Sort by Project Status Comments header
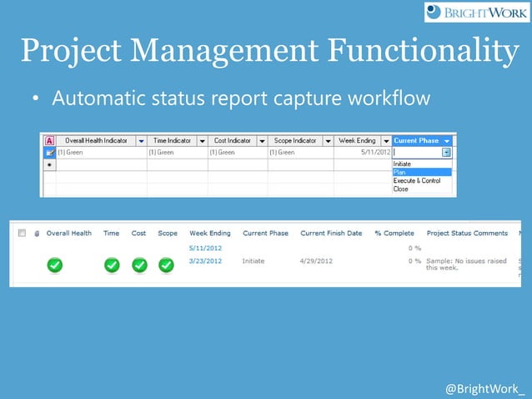Viewport: 532px width, 399px height. 467,233
